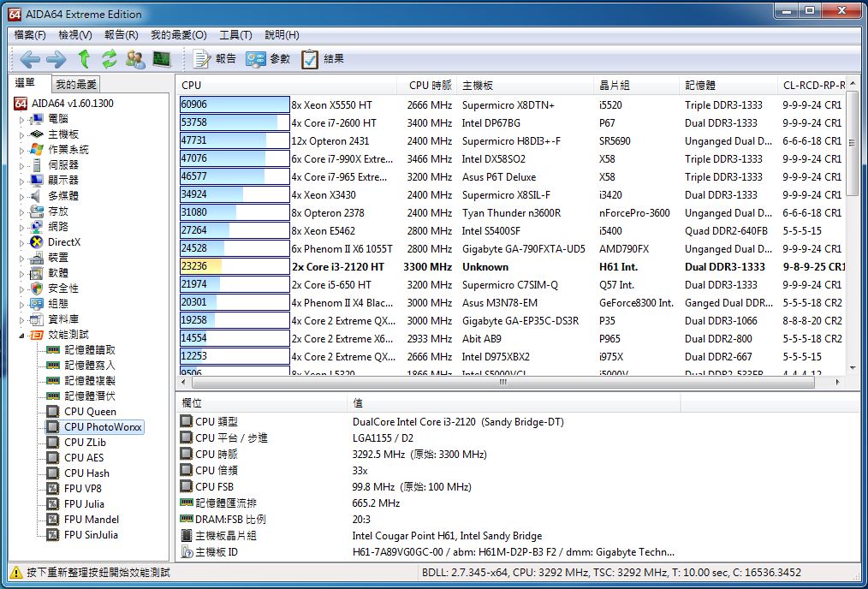Sort by the 記憶體 column header
868x589 pixels.
[729, 86]
